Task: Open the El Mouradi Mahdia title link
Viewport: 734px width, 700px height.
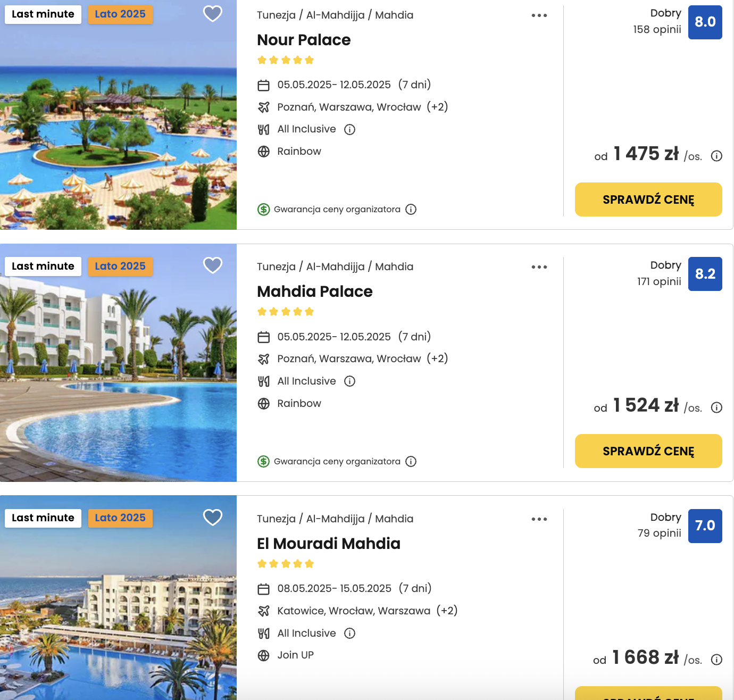Action: tap(329, 544)
